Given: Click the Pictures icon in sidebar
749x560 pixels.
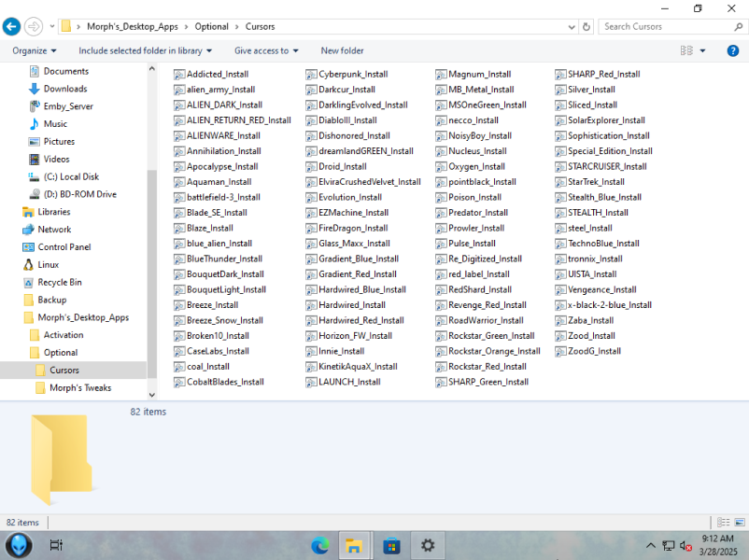Looking at the screenshot, I should coord(34,142).
